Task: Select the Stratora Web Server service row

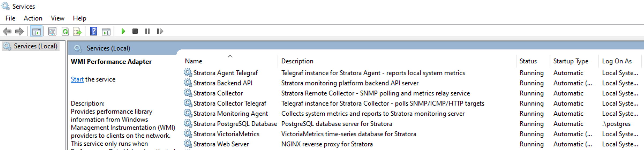Action: point(221,144)
